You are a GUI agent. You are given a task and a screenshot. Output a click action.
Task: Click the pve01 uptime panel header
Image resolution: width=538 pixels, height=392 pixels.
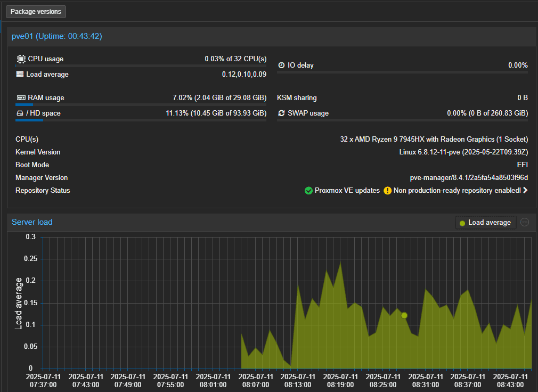tap(57, 36)
